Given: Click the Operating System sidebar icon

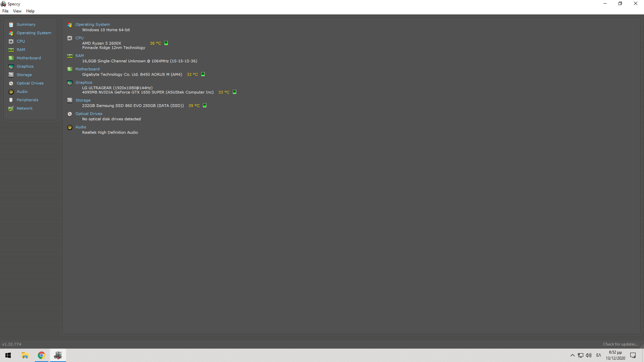Looking at the screenshot, I should pos(11,33).
